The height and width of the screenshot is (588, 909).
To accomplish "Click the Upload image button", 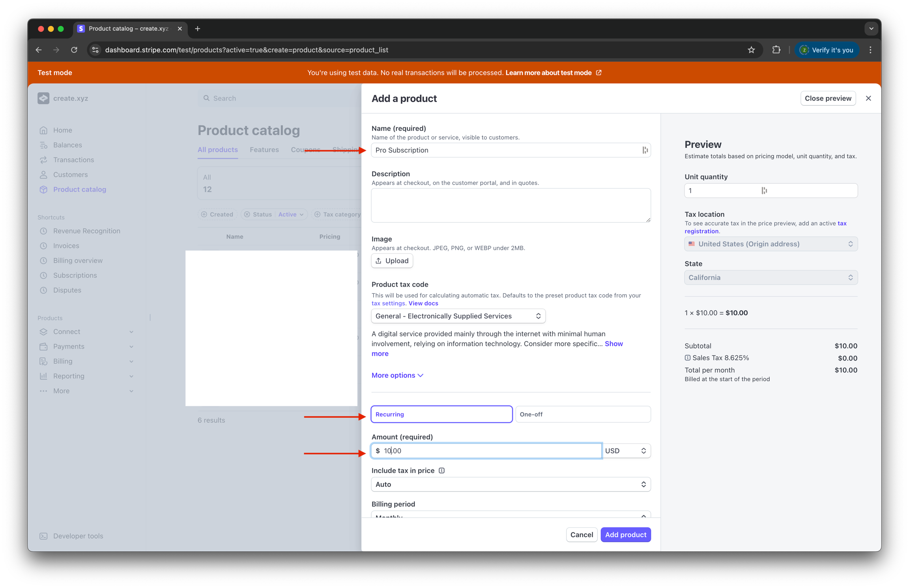I will tap(392, 261).
